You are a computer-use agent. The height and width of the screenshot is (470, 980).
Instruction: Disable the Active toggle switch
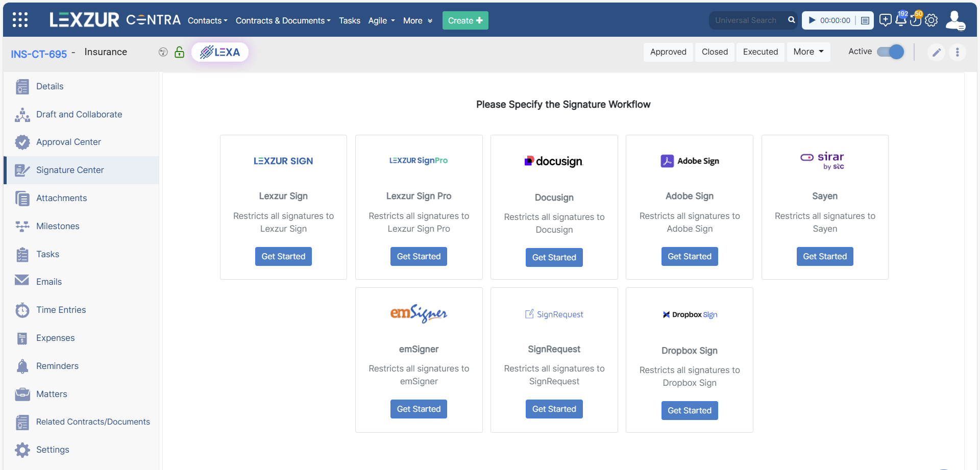coord(890,52)
